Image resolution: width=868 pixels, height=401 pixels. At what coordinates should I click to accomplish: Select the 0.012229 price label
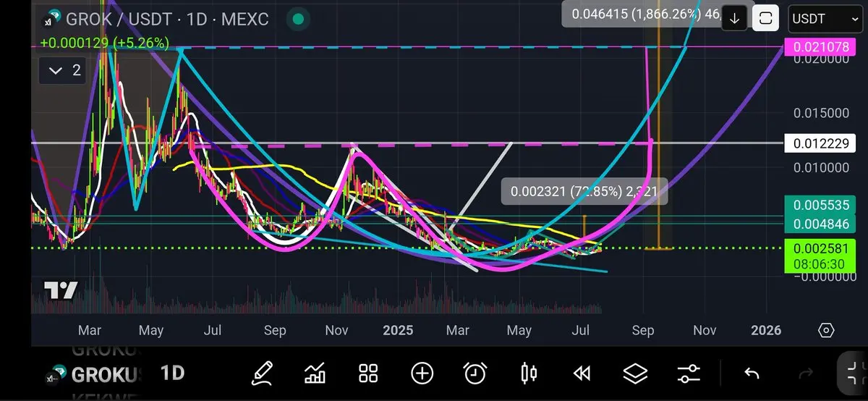(820, 143)
